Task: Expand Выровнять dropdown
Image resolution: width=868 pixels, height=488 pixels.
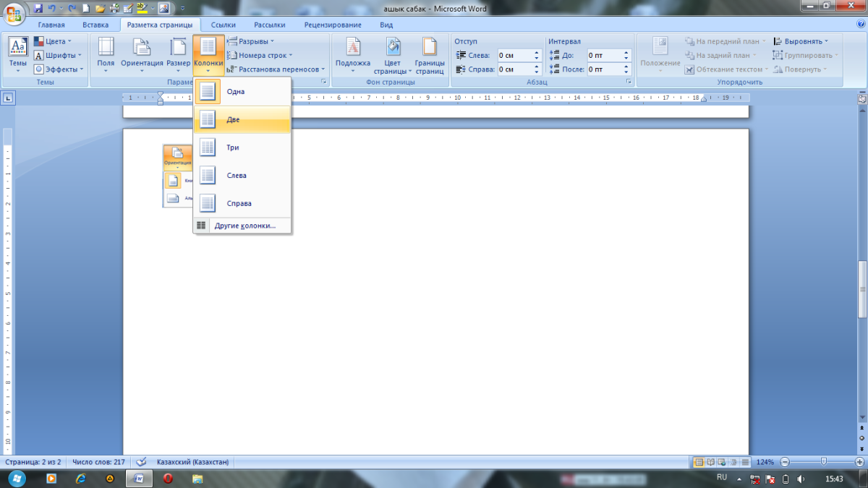Action: [x=801, y=41]
